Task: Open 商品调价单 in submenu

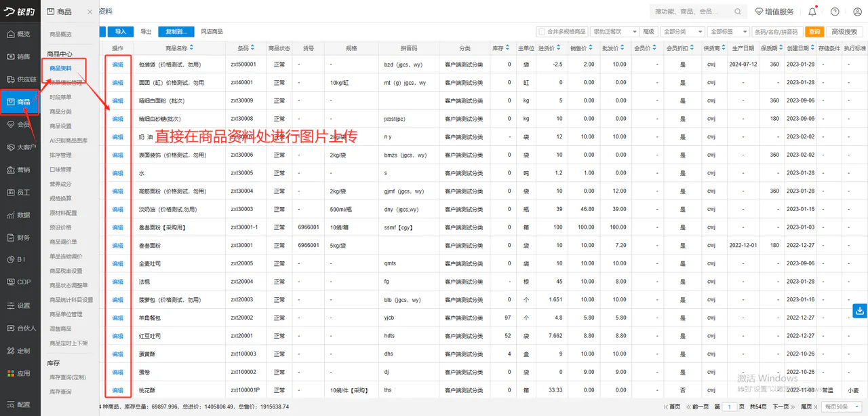Action: click(63, 242)
